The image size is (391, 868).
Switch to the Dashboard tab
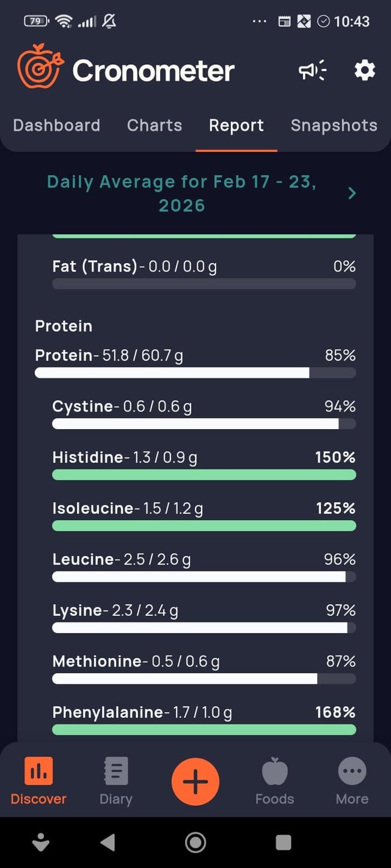[x=56, y=125]
